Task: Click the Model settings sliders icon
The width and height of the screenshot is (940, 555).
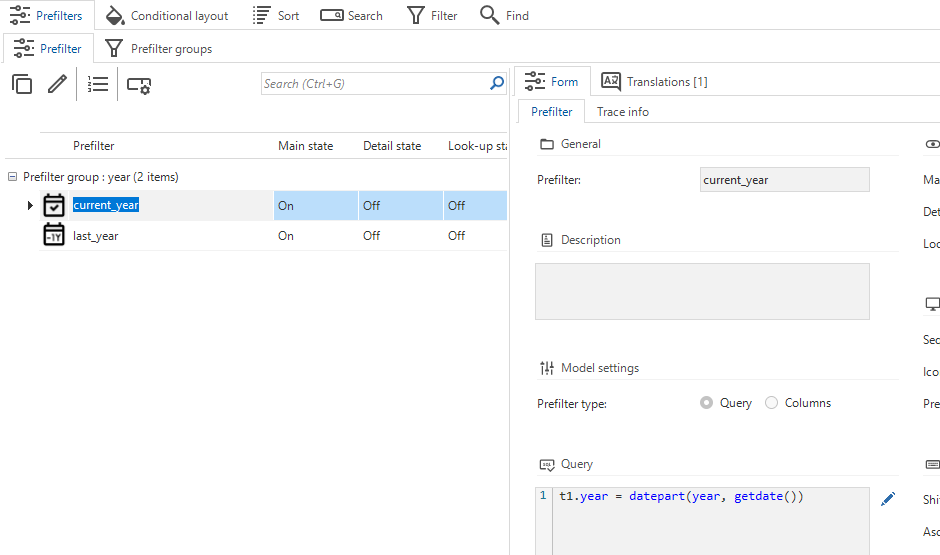Action: pos(547,368)
